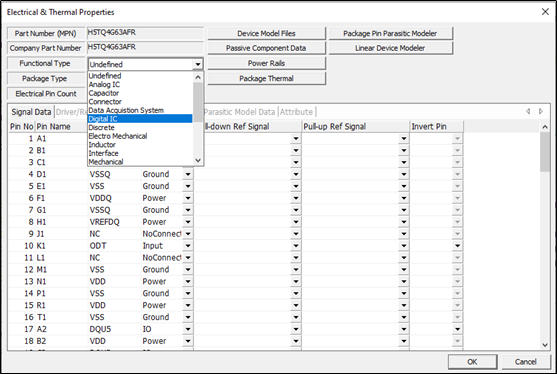
Task: Confirm with the OK button
Action: click(472, 362)
